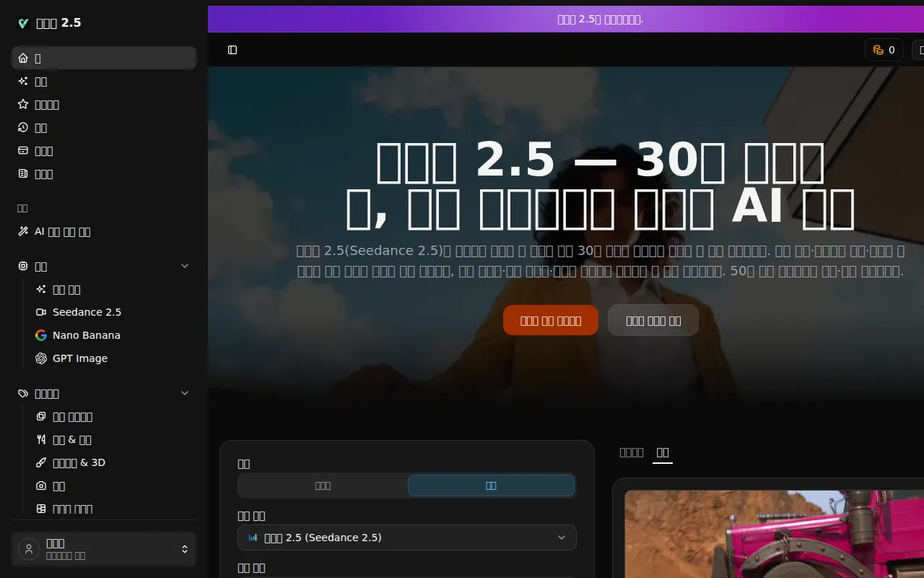Open Nano Banana with Google icon
Image resolution: width=924 pixels, height=578 pixels.
[x=113, y=335]
